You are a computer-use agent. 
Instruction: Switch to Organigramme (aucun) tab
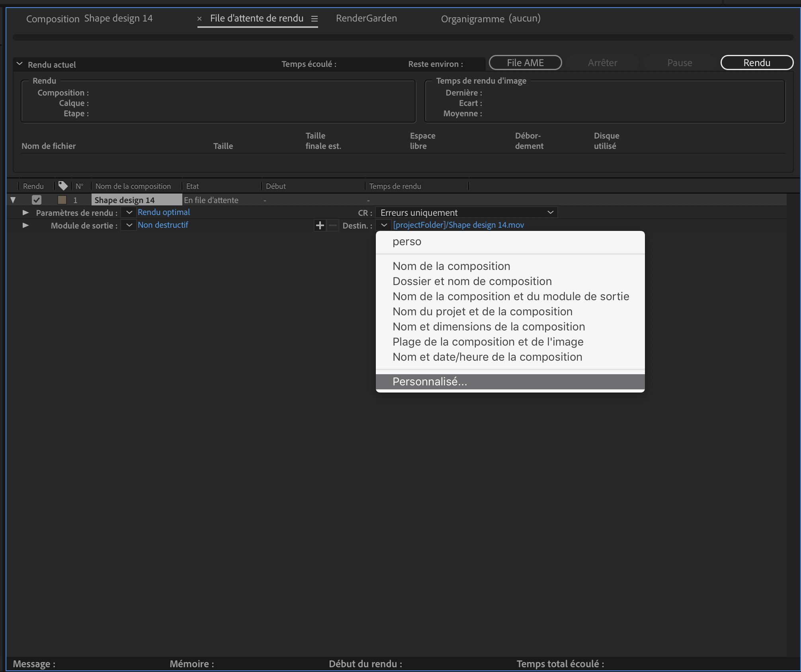click(490, 19)
